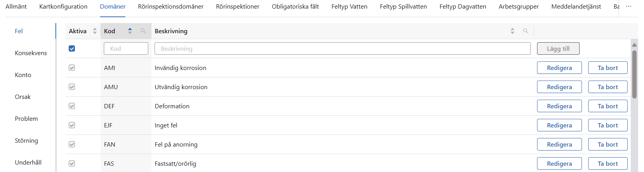Open the Kartkonfiguration tab

pos(63,7)
